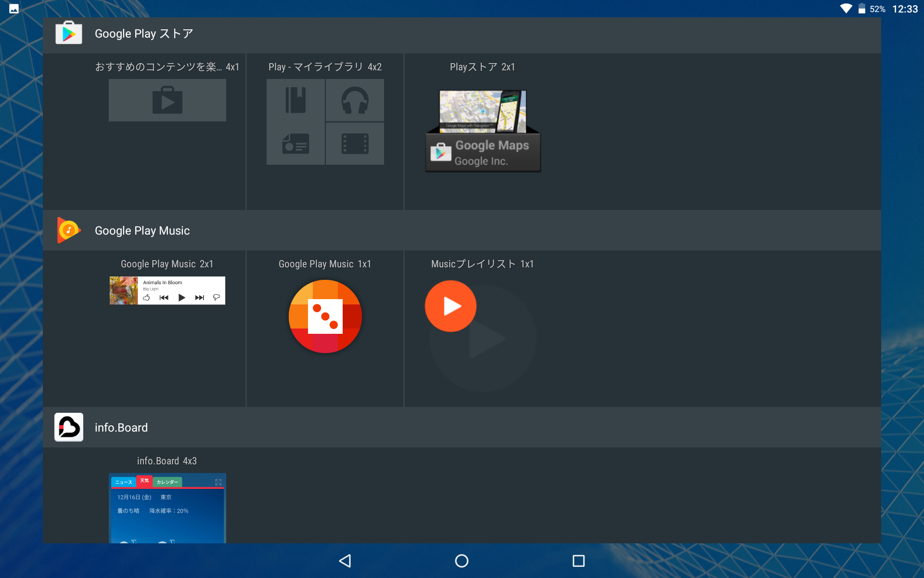The height and width of the screenshot is (578, 924).
Task: Tap the Google Play Store app icon
Action: click(x=69, y=33)
